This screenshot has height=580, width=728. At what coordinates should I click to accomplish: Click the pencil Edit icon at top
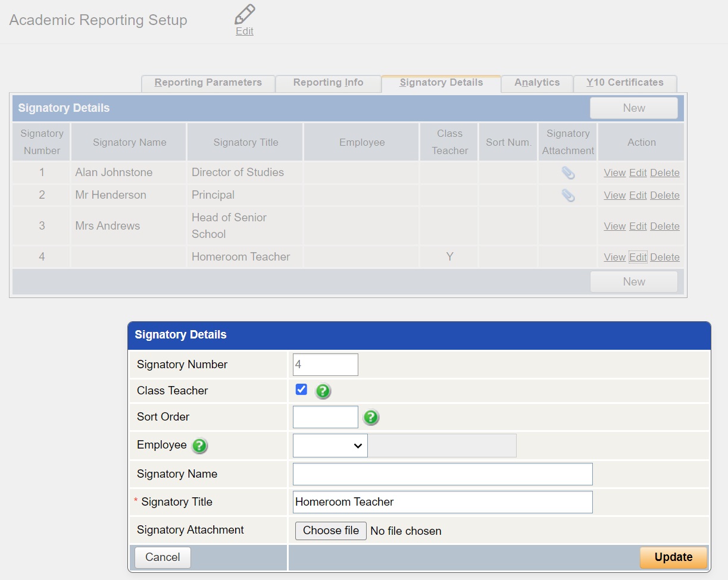point(244,19)
